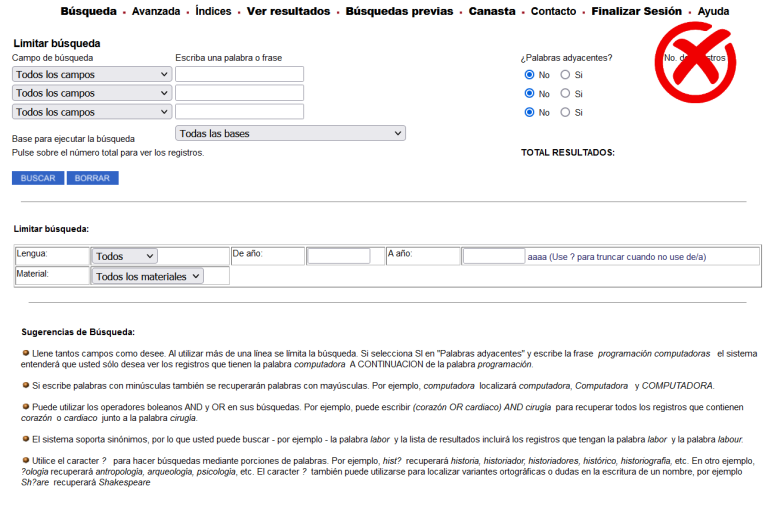The width and height of the screenshot is (768, 505).
Task: Select No adjacent words in second row
Action: tap(529, 93)
